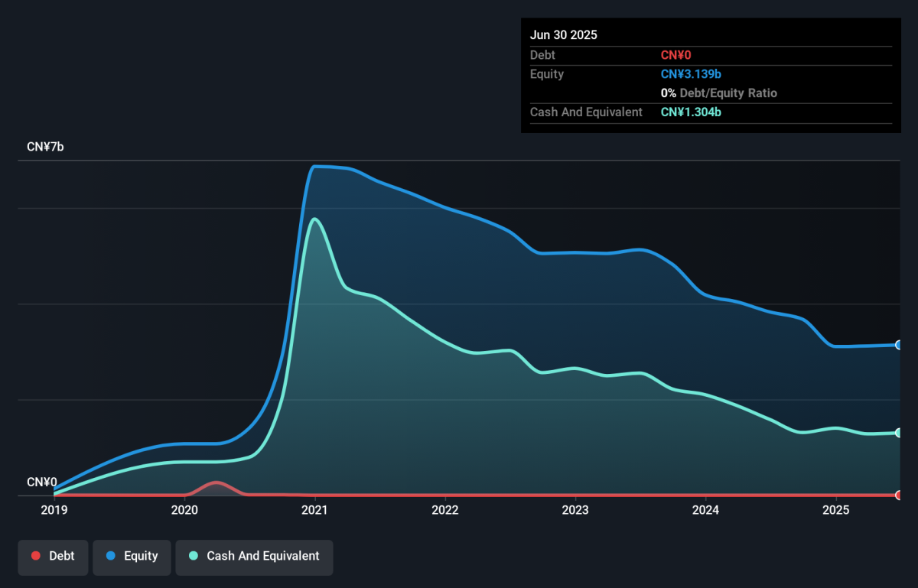Viewport: 918px width, 588px height.
Task: Click the teal Cash endpoint marker
Action: pyautogui.click(x=899, y=433)
